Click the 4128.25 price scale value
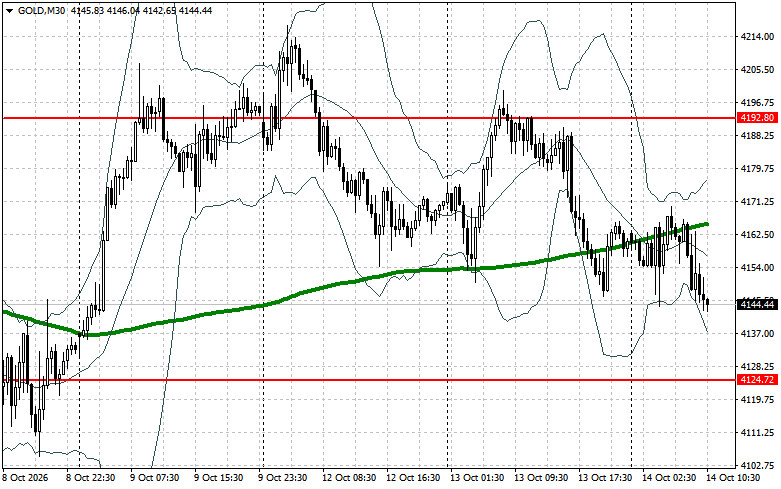The height and width of the screenshot is (489, 781). tap(757, 367)
